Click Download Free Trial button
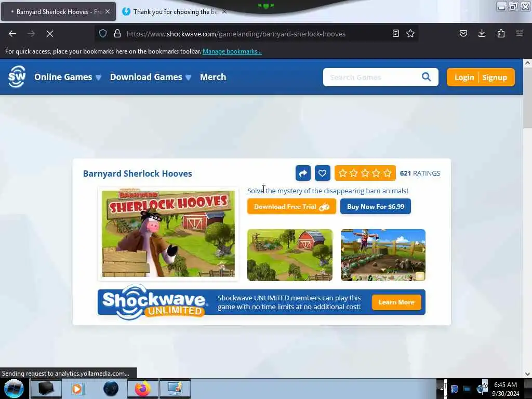 (291, 207)
